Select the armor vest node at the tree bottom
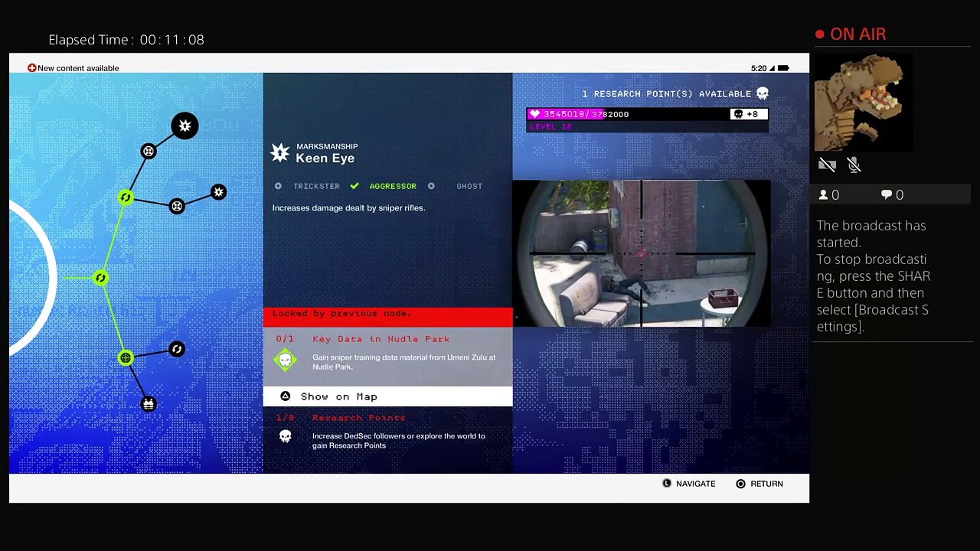The width and height of the screenshot is (980, 551). pos(149,403)
